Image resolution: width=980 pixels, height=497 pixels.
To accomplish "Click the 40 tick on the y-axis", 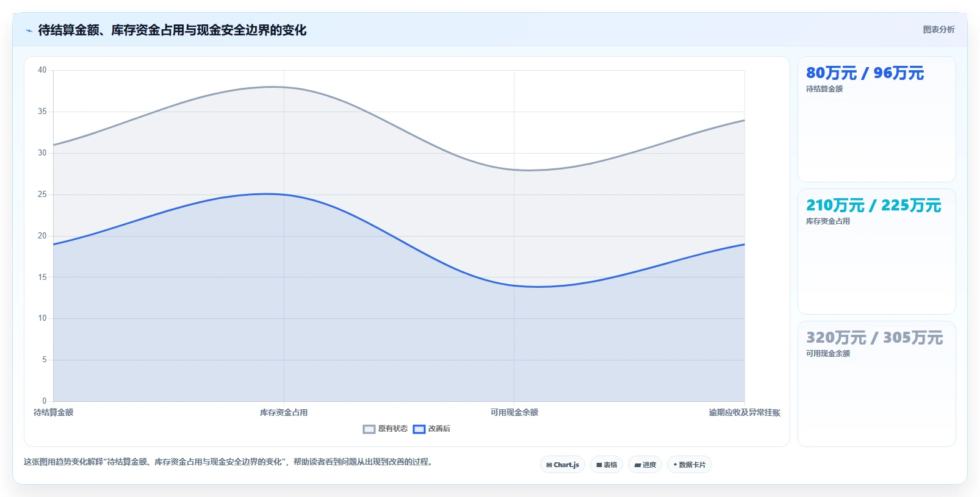I will point(42,70).
